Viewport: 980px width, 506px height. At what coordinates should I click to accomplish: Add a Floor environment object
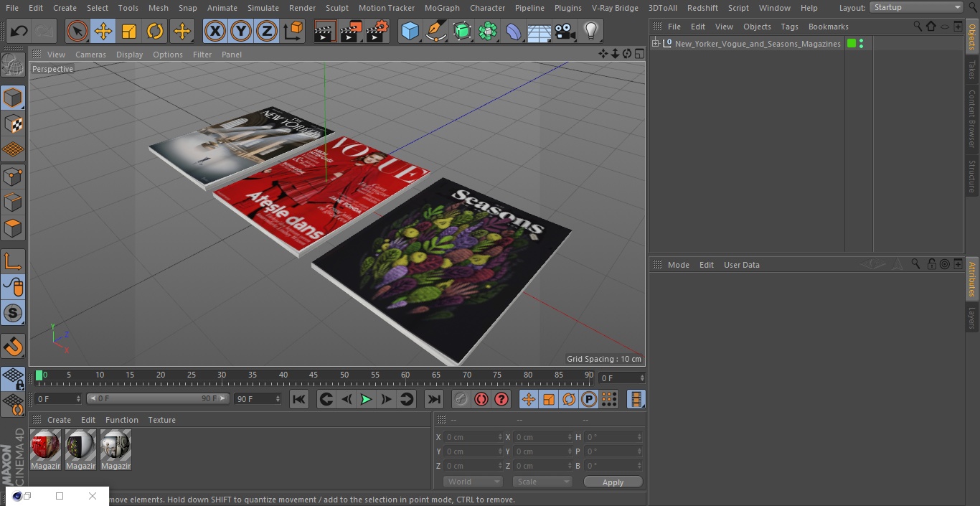click(540, 31)
